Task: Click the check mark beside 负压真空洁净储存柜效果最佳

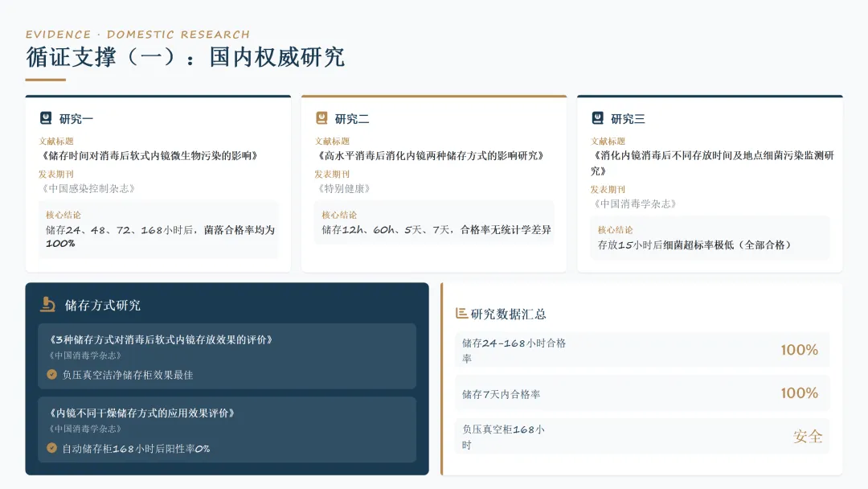Action: pos(51,374)
